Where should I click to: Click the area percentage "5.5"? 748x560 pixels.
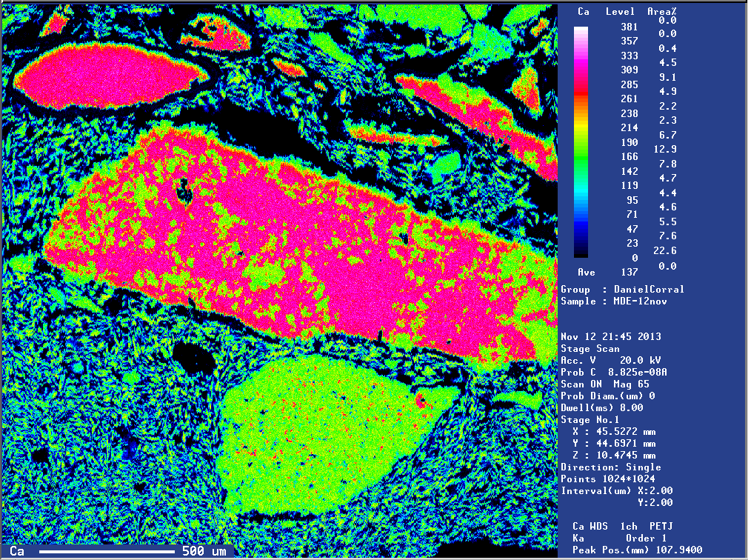click(x=667, y=221)
